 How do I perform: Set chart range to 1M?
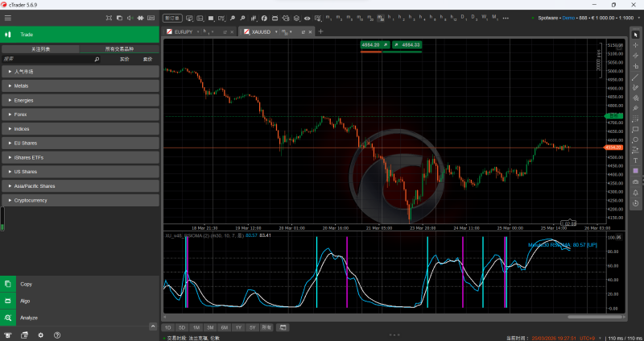coord(196,328)
